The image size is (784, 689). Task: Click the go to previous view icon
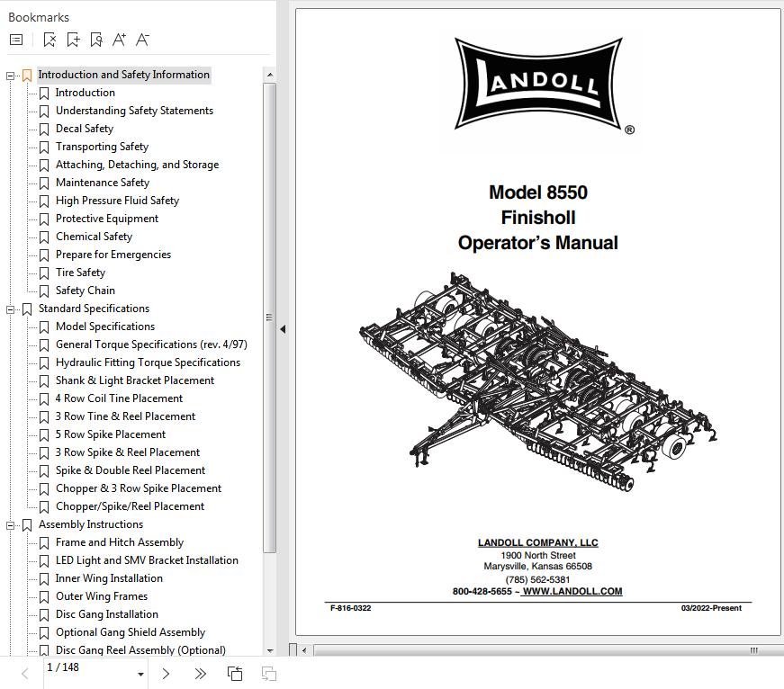click(235, 674)
